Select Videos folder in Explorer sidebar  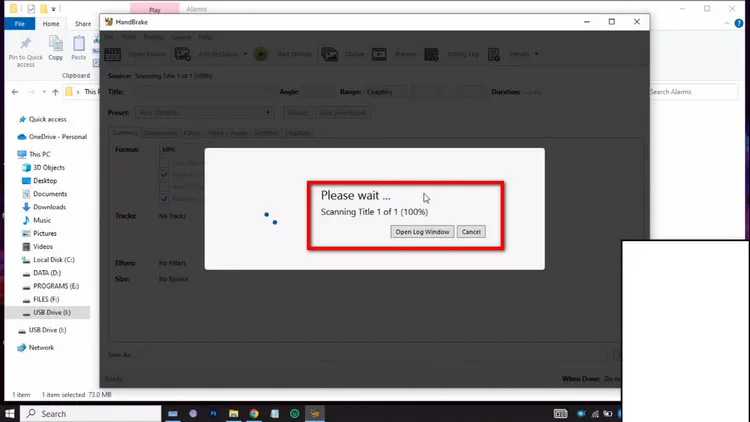(43, 247)
